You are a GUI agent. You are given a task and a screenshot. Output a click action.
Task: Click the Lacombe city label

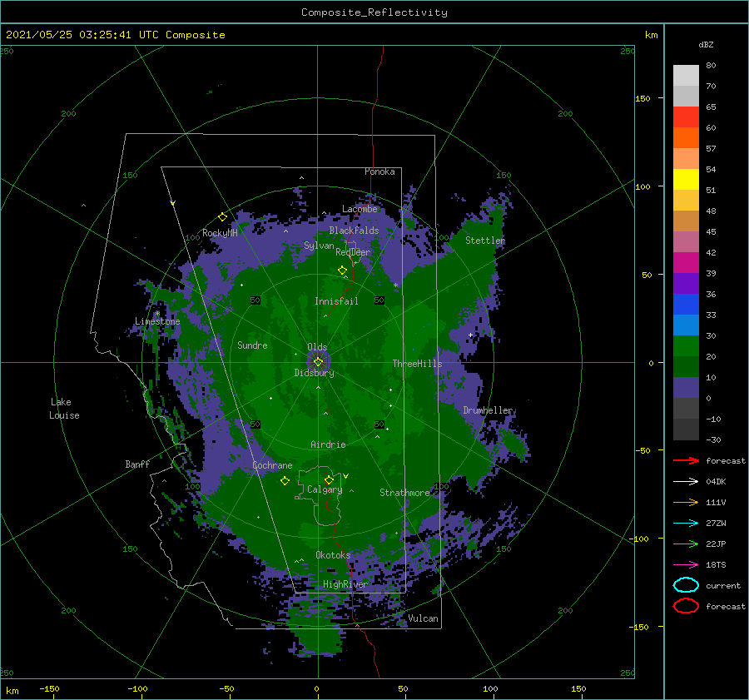[360, 209]
